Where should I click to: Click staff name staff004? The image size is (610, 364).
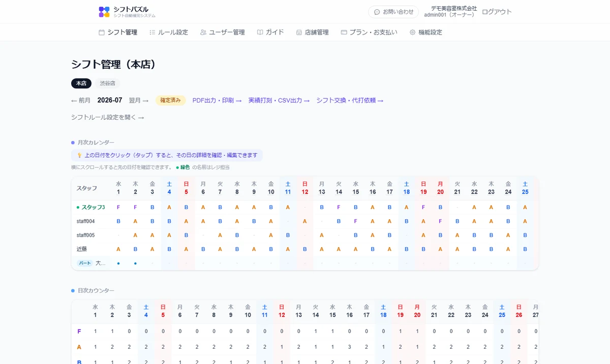click(x=85, y=221)
